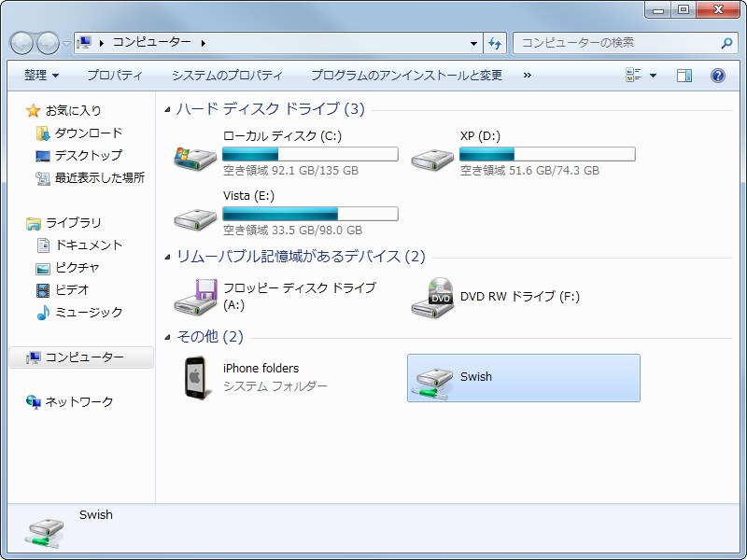This screenshot has height=560, width=747.
Task: Select the XP (D:) drive icon
Action: click(x=431, y=154)
